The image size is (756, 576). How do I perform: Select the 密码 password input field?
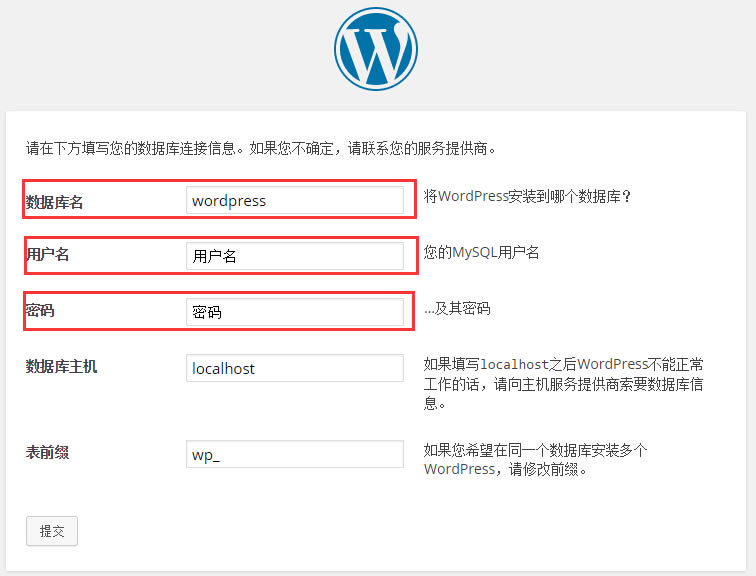click(295, 312)
